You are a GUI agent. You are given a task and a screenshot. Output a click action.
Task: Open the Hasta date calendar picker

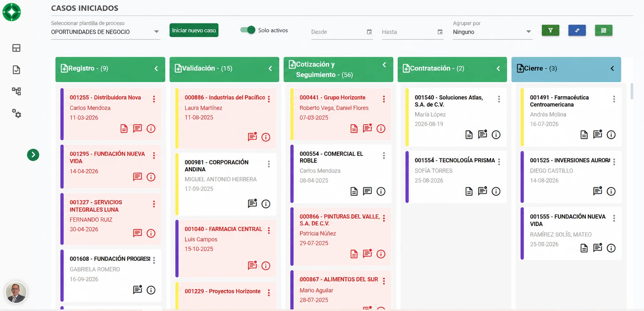[x=440, y=32]
